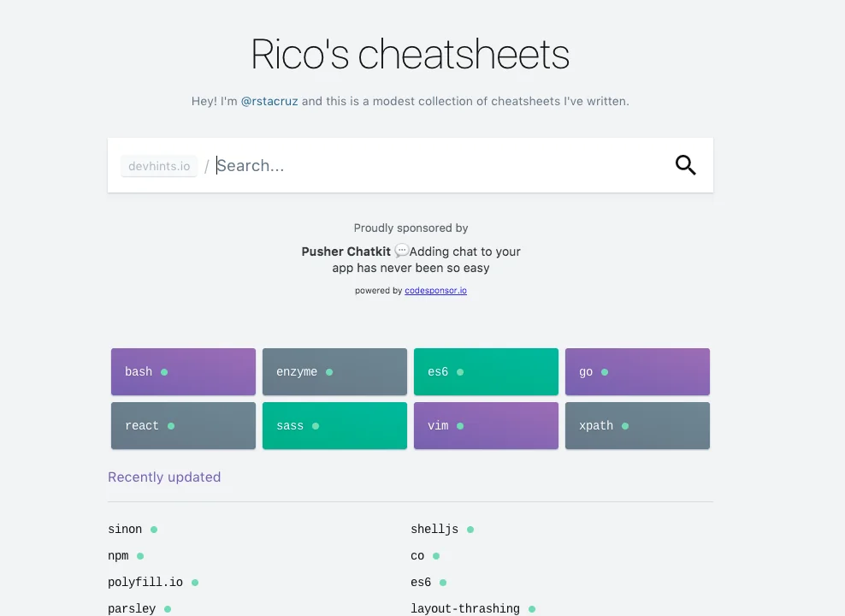The width and height of the screenshot is (845, 616).
Task: Open the bash cheatsheet card
Action: (x=182, y=371)
